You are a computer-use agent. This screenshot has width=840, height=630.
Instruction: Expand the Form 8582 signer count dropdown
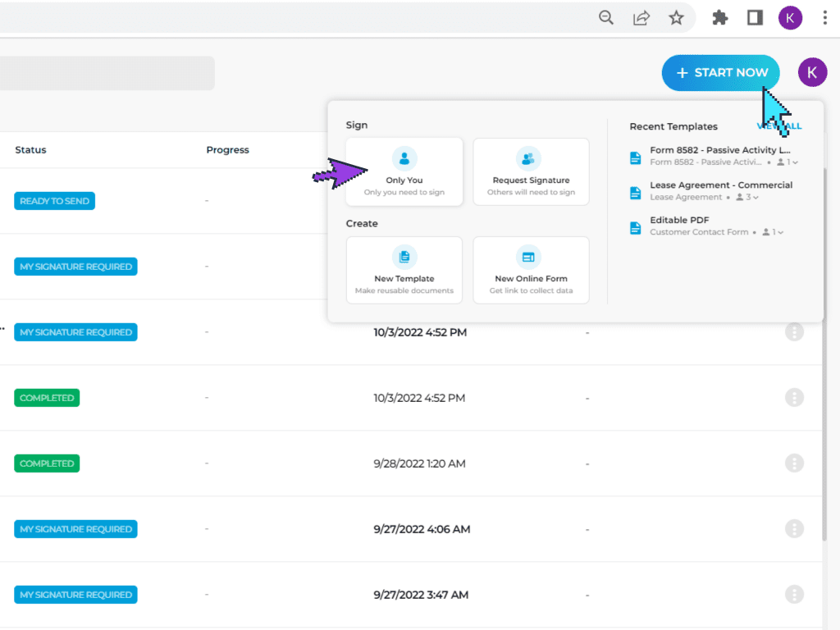[x=787, y=162]
